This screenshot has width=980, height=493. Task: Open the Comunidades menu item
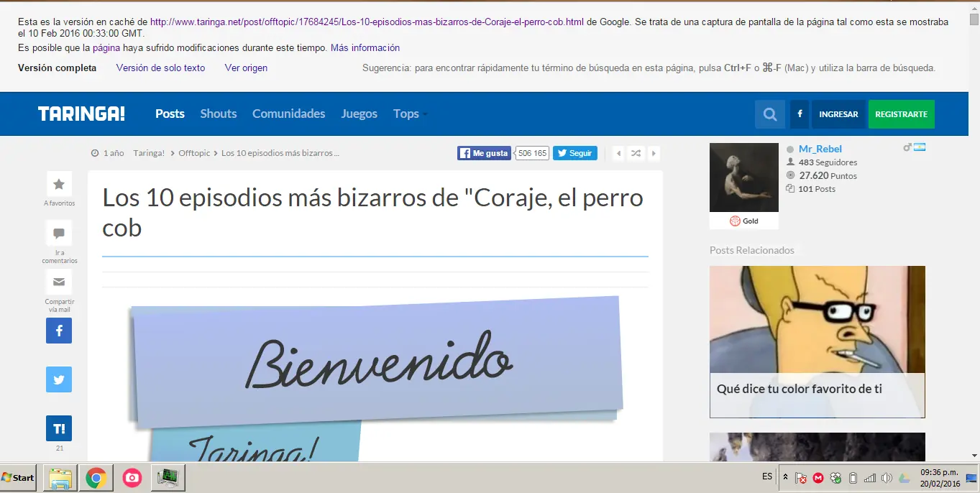point(288,114)
